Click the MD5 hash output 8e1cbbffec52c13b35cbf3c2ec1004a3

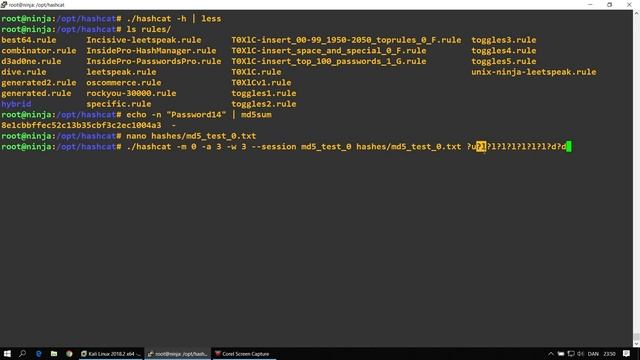click(x=81, y=125)
